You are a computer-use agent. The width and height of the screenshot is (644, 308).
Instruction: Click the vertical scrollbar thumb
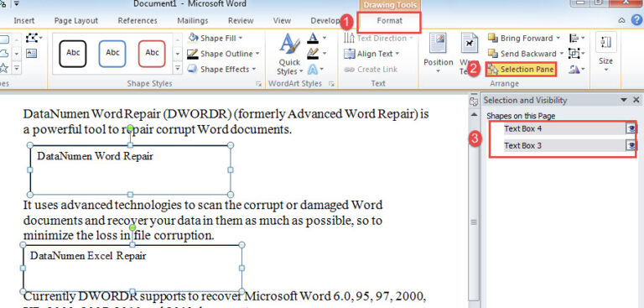[x=474, y=222]
